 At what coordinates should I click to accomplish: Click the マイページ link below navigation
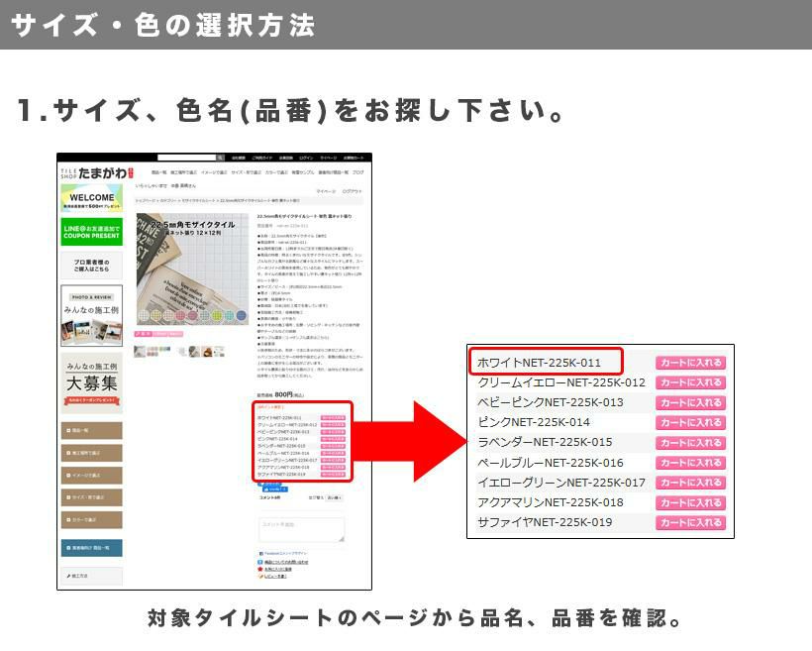coord(326,191)
